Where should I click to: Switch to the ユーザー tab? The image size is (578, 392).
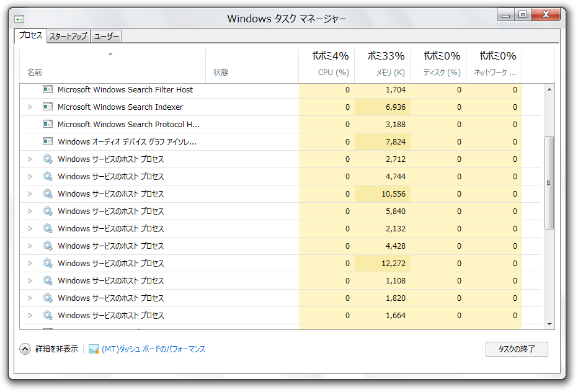point(106,37)
